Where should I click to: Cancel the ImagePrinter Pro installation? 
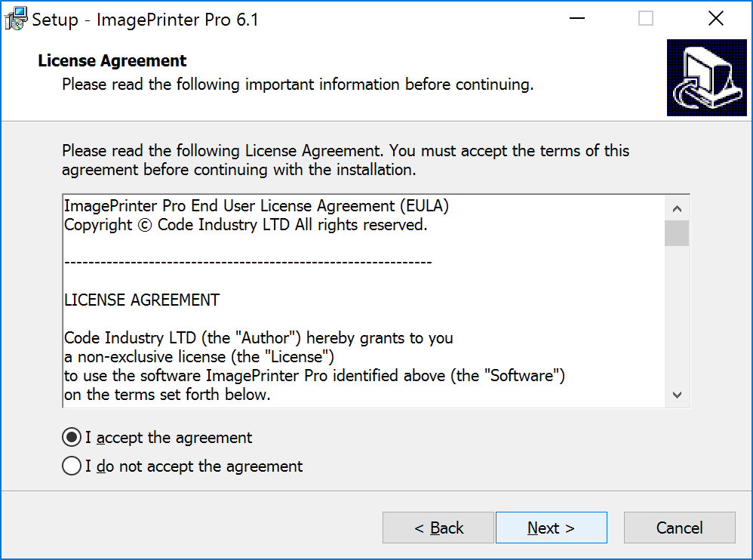pos(680,528)
